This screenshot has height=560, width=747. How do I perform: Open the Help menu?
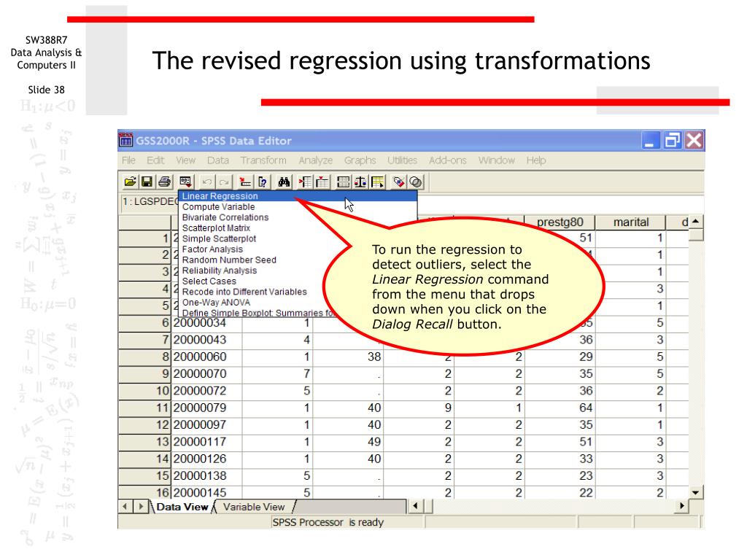(536, 160)
